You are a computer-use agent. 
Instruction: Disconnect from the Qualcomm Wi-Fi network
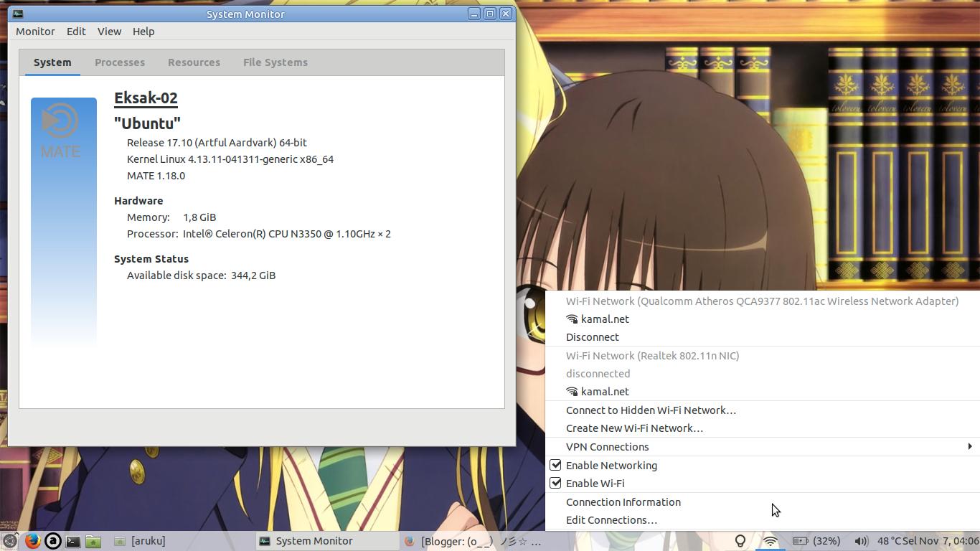[x=593, y=337]
